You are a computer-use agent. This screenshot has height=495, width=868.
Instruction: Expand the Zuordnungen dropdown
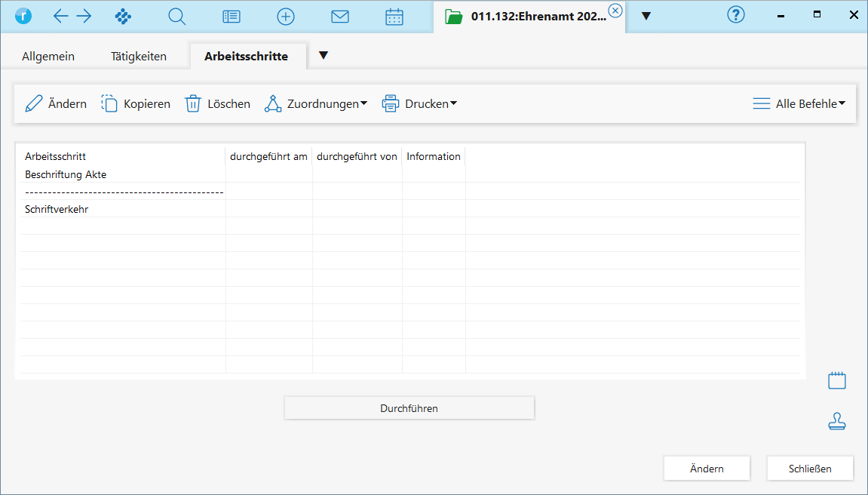tap(315, 104)
